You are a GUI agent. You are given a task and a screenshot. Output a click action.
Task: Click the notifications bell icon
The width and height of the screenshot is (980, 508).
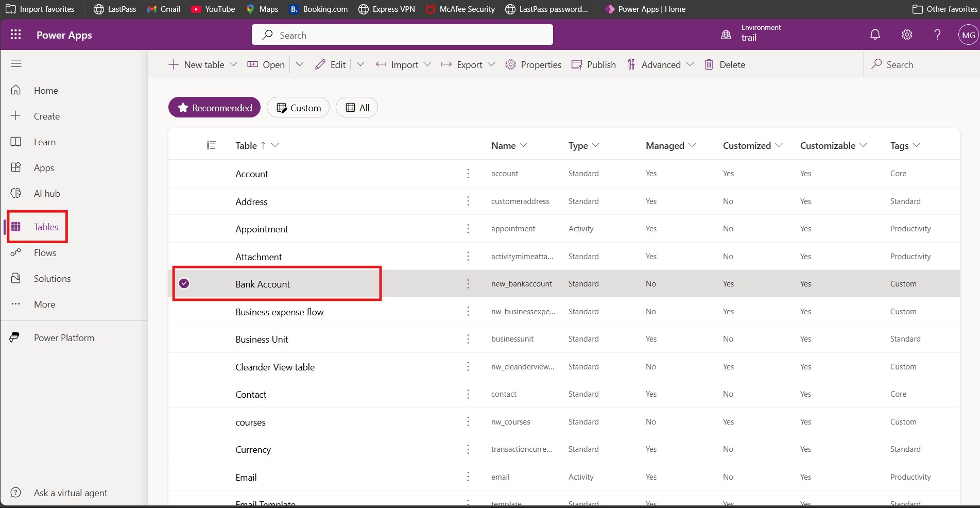pos(875,35)
